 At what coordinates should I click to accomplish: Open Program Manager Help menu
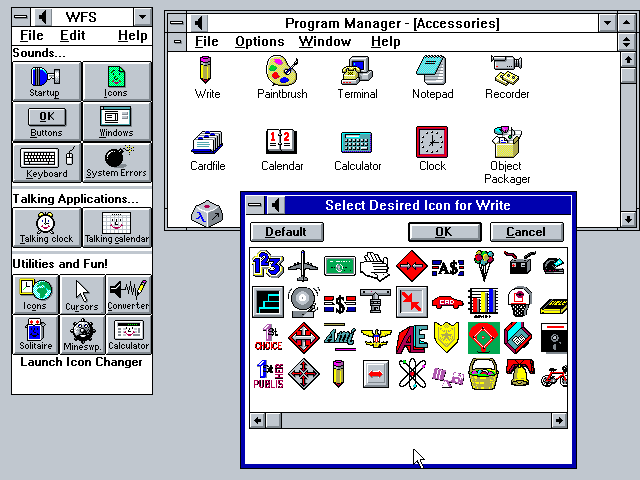pyautogui.click(x=385, y=42)
